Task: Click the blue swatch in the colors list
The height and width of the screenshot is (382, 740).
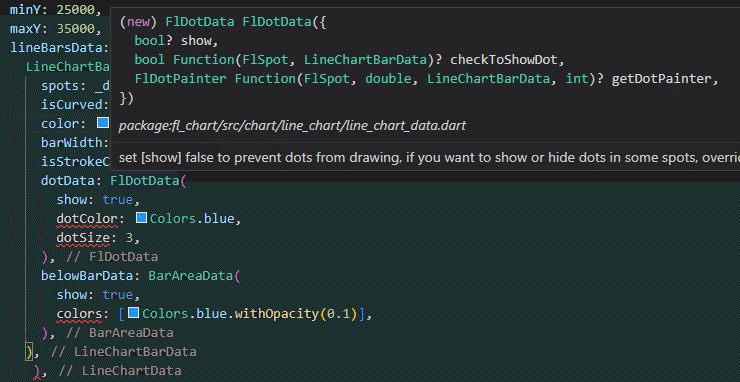Action: (x=134, y=313)
